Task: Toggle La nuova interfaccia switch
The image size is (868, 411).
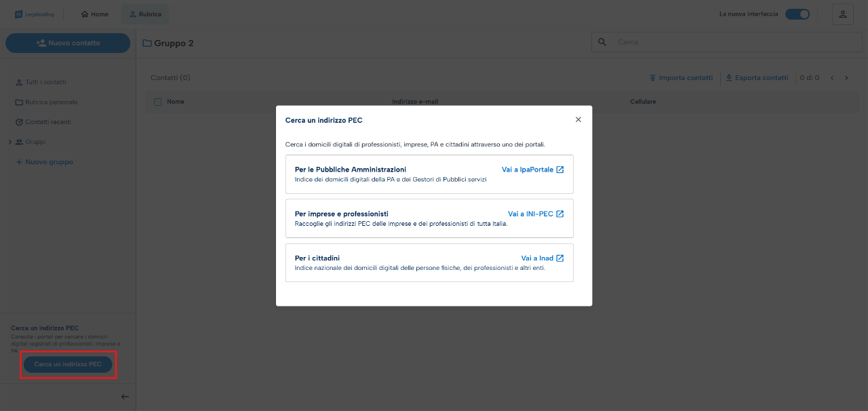Action: click(x=797, y=14)
